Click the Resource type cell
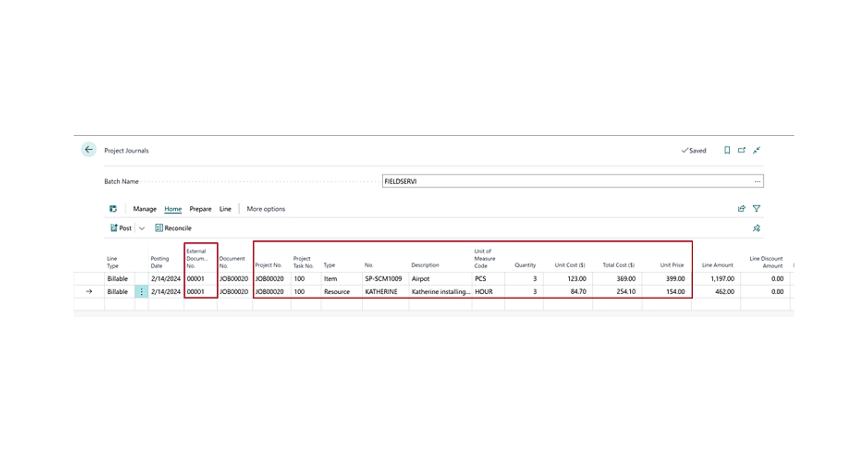 (x=341, y=292)
